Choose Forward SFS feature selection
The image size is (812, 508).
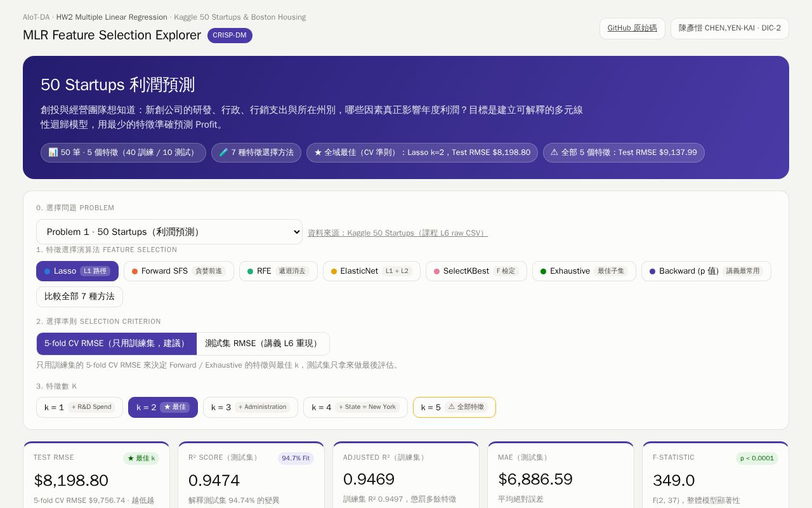(179, 271)
